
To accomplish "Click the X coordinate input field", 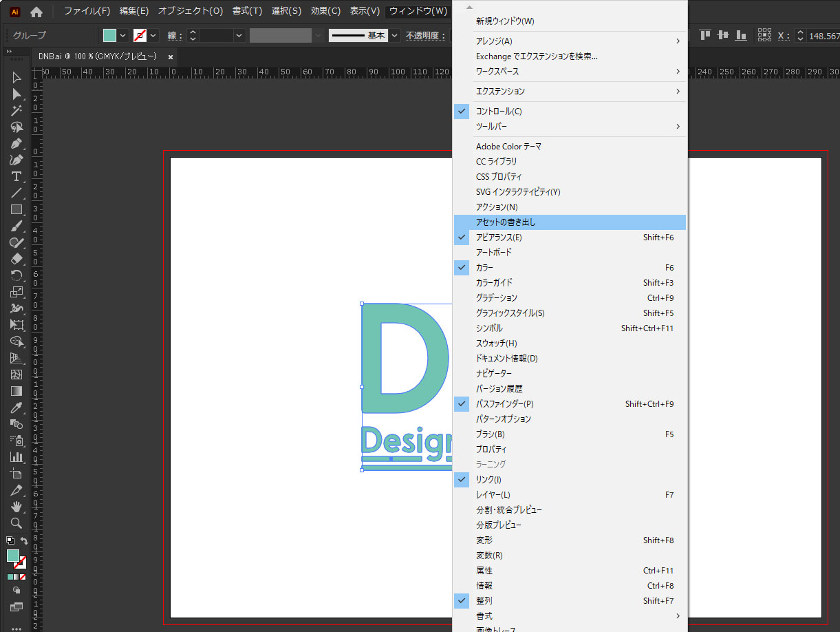I will pyautogui.click(x=819, y=35).
